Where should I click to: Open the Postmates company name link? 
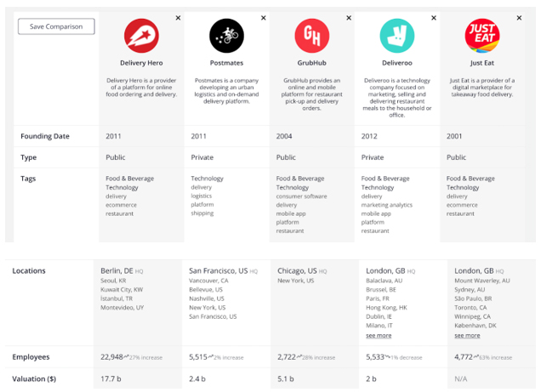(226, 63)
